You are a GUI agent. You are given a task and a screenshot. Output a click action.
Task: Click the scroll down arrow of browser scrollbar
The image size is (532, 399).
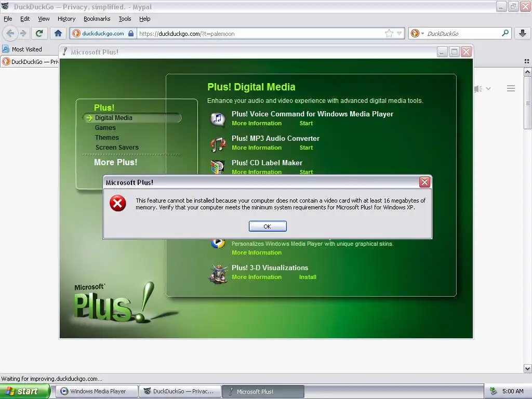527,368
